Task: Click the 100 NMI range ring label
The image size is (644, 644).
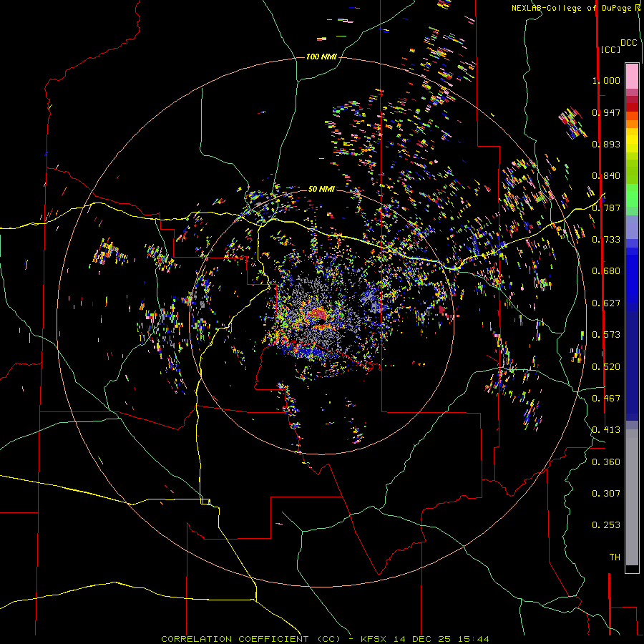Action: click(x=321, y=57)
